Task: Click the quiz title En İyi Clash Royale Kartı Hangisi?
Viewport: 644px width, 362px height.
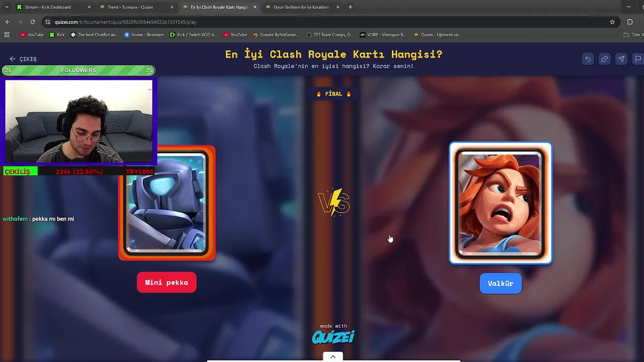Action: click(x=334, y=54)
